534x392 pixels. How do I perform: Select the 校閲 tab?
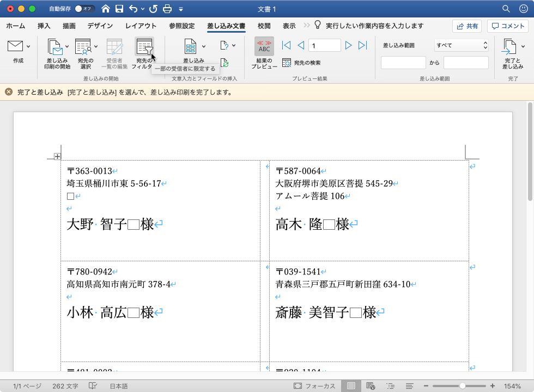264,26
